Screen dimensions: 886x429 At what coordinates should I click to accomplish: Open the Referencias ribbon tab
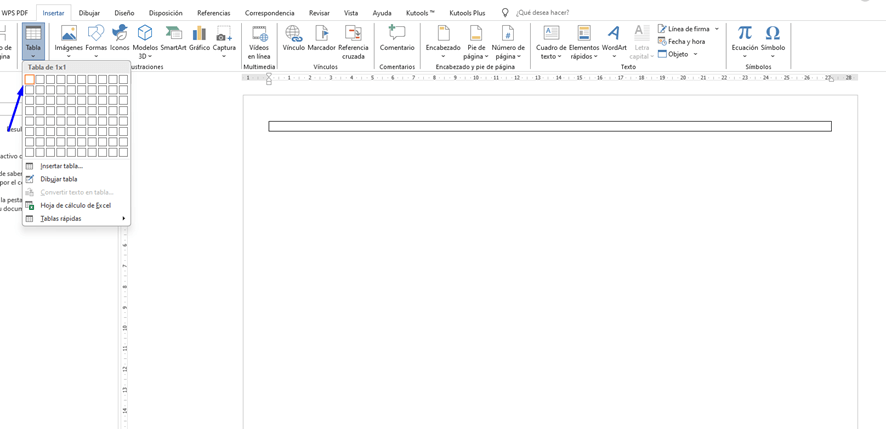[x=214, y=13]
